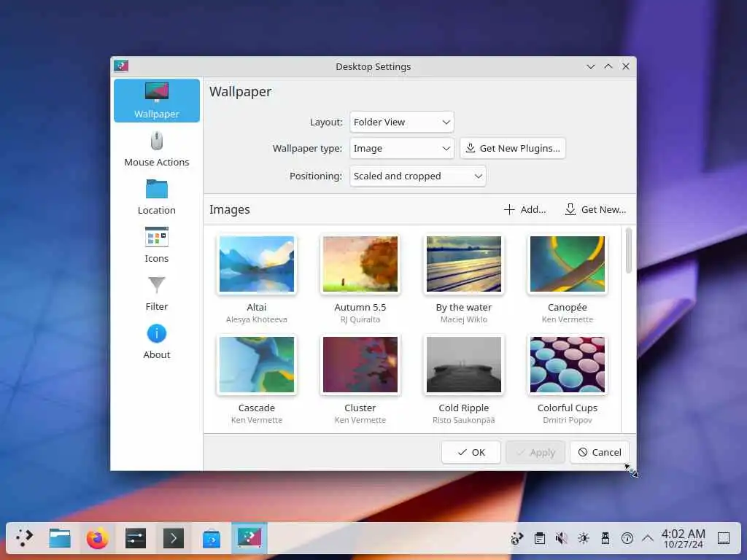Image resolution: width=747 pixels, height=560 pixels.
Task: Click the Dmitri Popov author text
Action: (567, 420)
